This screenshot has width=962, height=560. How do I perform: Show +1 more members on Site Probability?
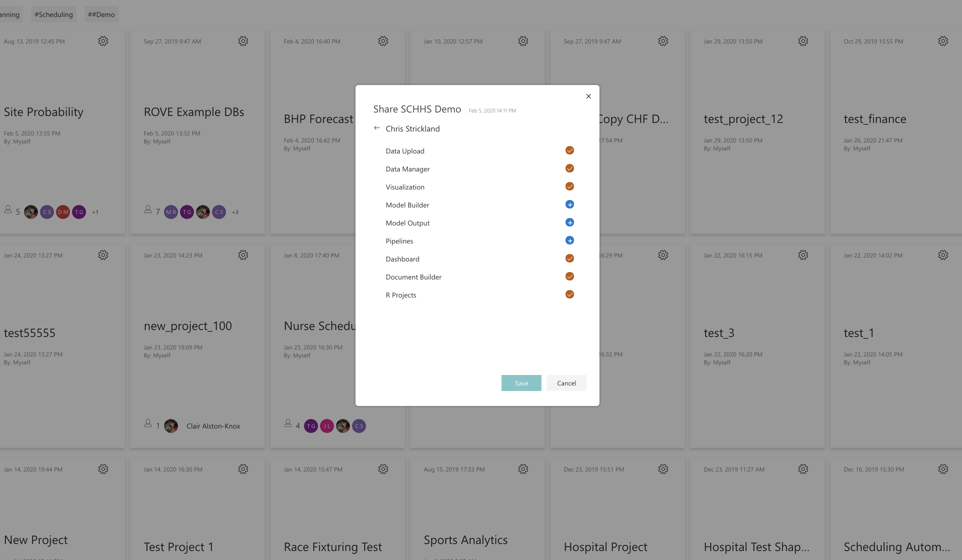95,212
